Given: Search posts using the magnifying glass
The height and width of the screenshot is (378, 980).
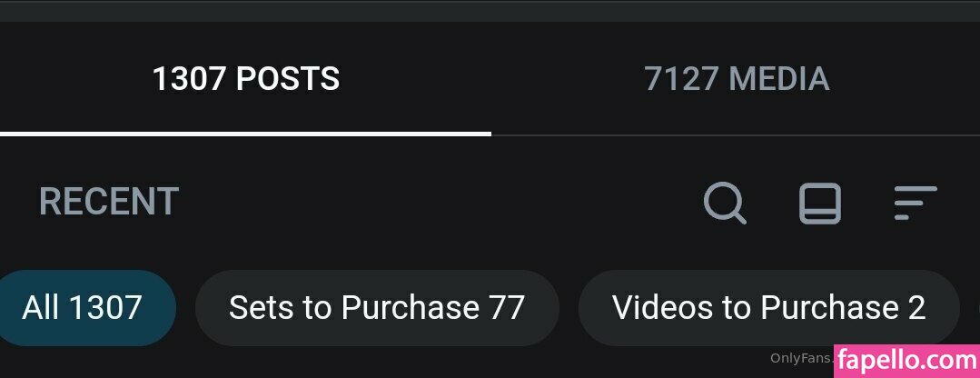Looking at the screenshot, I should tap(725, 203).
